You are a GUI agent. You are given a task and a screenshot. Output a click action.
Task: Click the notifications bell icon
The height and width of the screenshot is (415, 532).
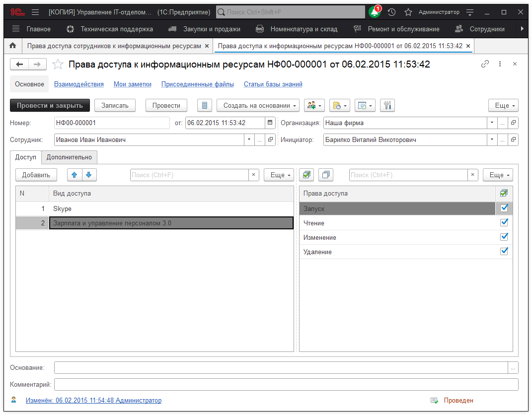coord(374,12)
